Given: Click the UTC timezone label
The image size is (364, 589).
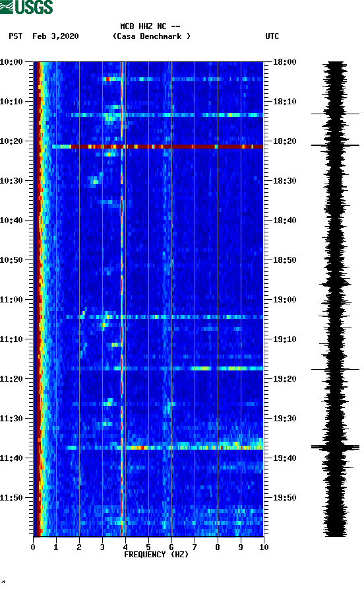Looking at the screenshot, I should [272, 36].
